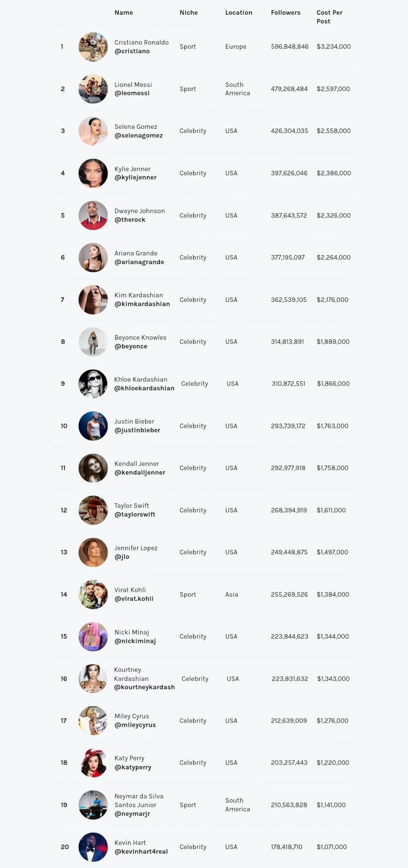Viewport: 408px width, 868px height.
Task: Click the @cristiano handle
Action: (x=132, y=51)
